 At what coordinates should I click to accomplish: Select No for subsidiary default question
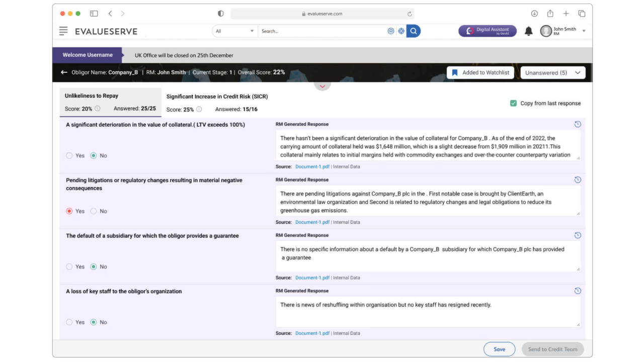(x=94, y=267)
